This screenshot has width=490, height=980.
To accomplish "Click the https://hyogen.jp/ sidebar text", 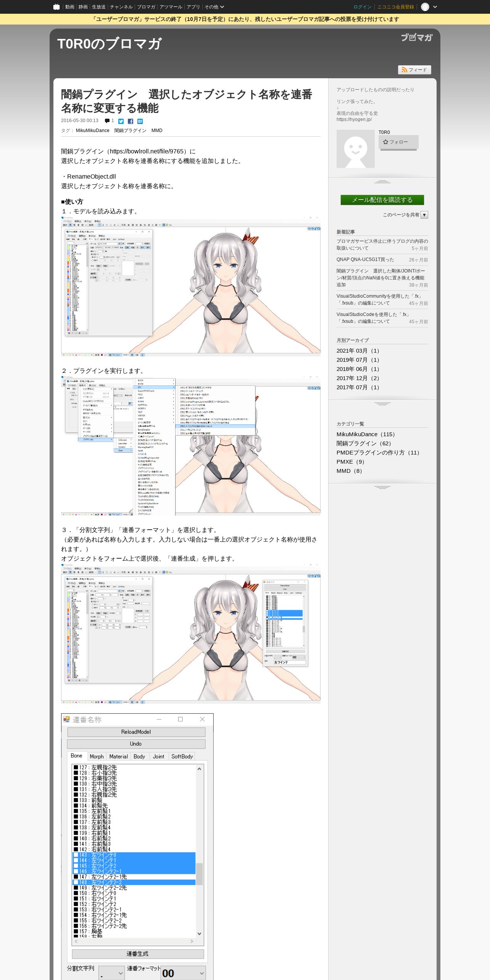I will point(354,119).
